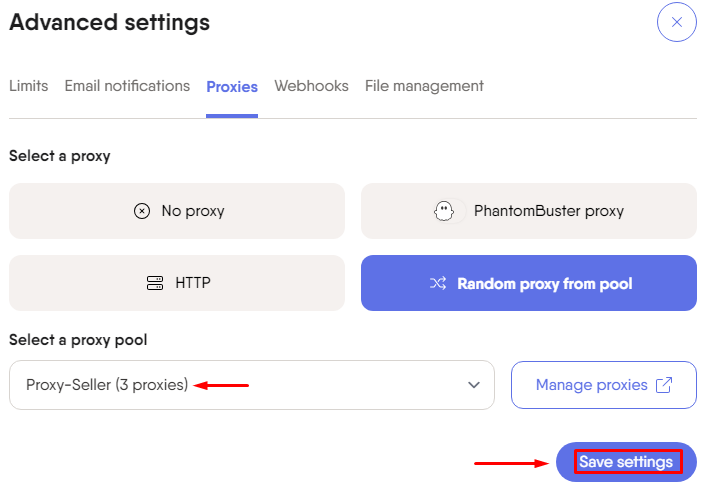Click the active Proxies tab

pos(232,87)
